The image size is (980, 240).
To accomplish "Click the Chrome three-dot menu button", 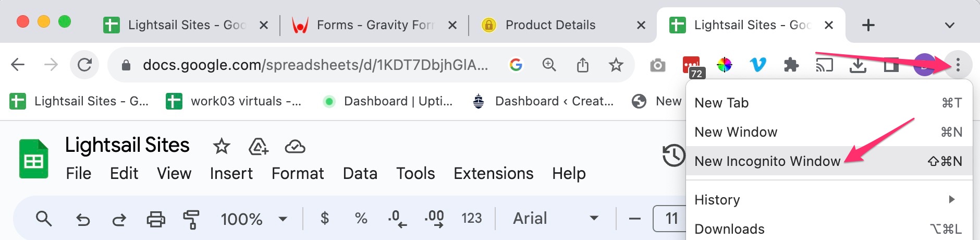I will (x=958, y=65).
